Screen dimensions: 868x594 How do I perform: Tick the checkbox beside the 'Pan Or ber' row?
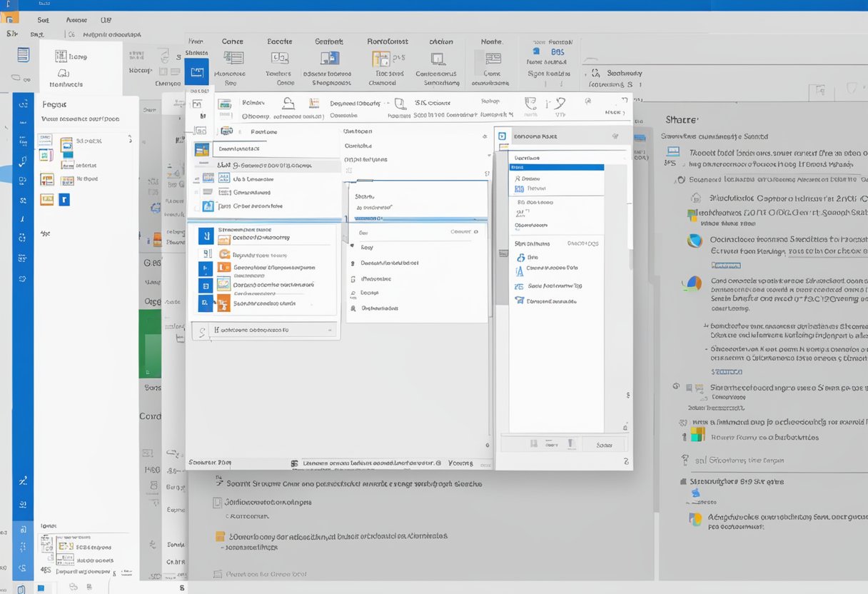click(x=197, y=207)
